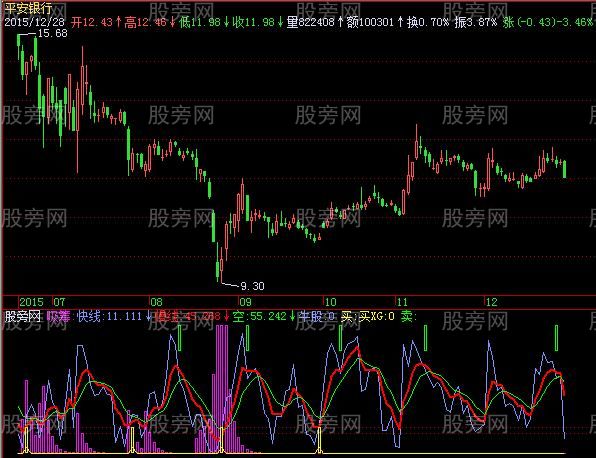Select the 10 month marker on timeline

point(330,302)
